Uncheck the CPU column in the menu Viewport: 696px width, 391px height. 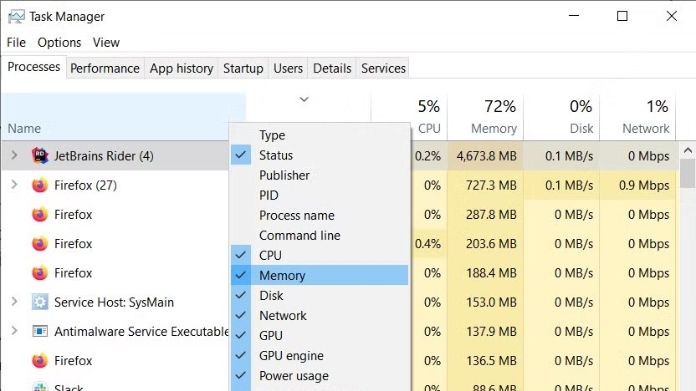[319, 255]
